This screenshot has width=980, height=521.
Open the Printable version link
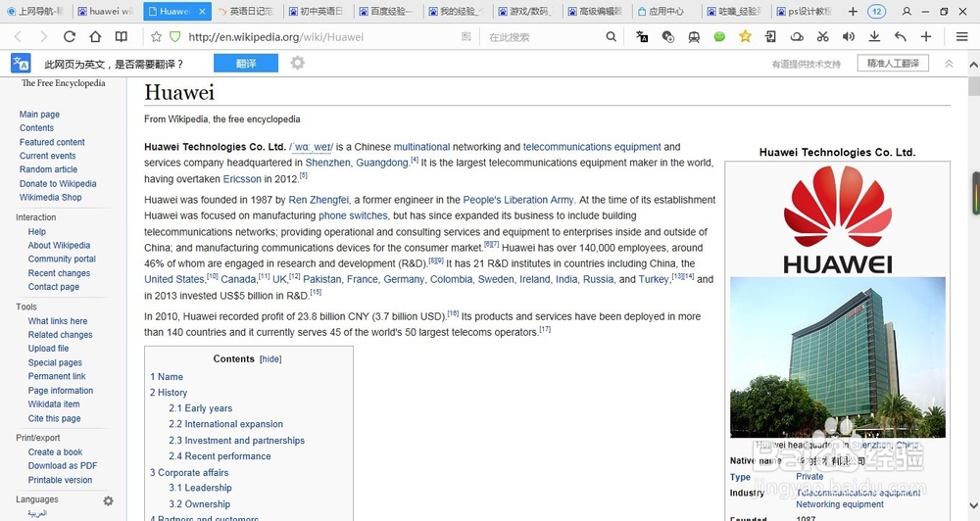60,480
